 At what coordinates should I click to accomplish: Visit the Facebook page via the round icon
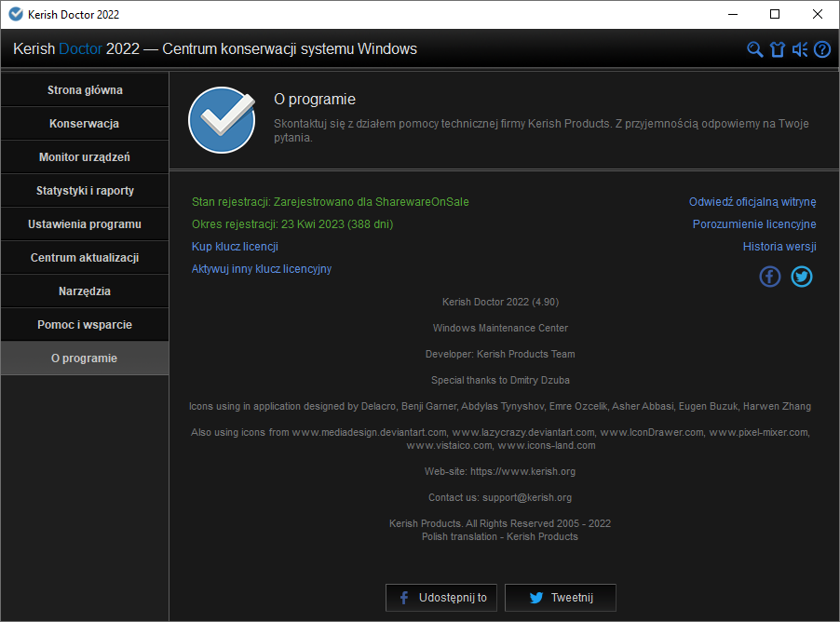(770, 277)
